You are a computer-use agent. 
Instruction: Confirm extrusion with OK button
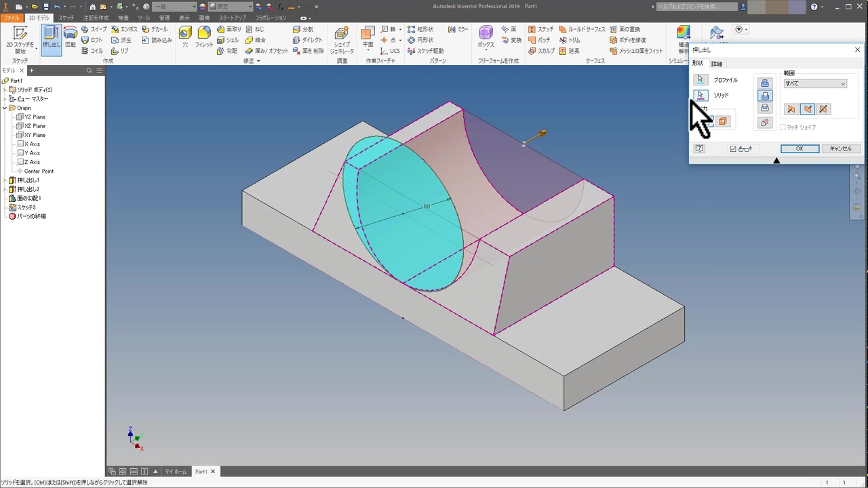[x=799, y=149]
